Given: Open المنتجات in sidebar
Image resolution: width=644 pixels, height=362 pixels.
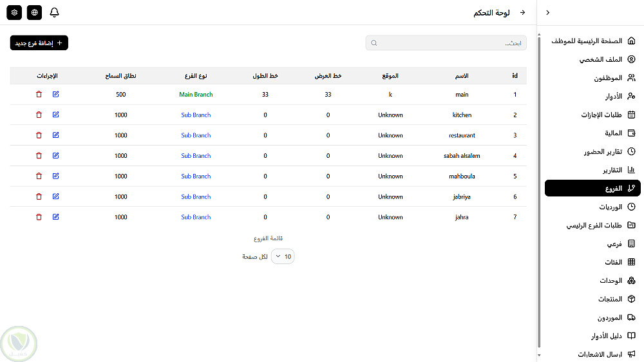Looking at the screenshot, I should click(592, 299).
